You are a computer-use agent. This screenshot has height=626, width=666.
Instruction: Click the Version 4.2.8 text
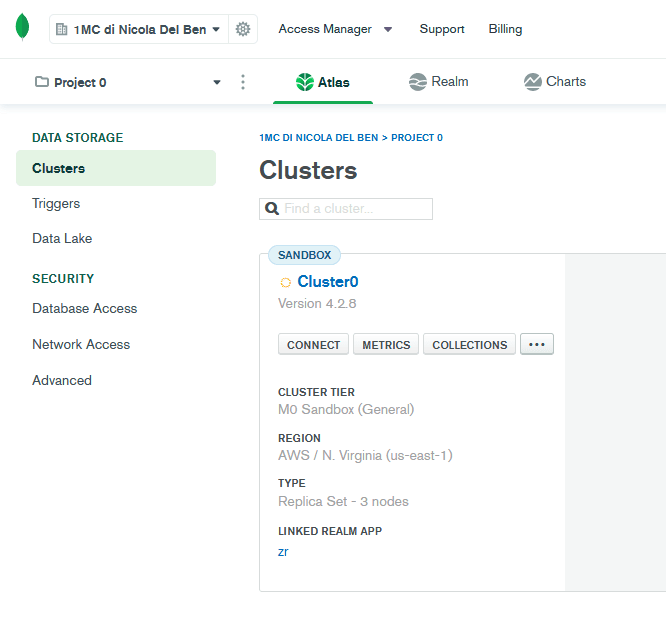317,304
